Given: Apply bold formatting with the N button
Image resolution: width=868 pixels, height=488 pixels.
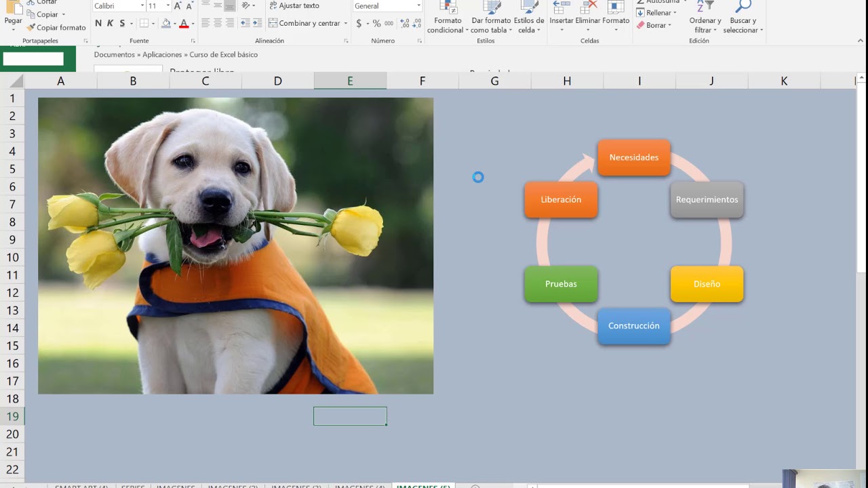Looking at the screenshot, I should point(98,23).
